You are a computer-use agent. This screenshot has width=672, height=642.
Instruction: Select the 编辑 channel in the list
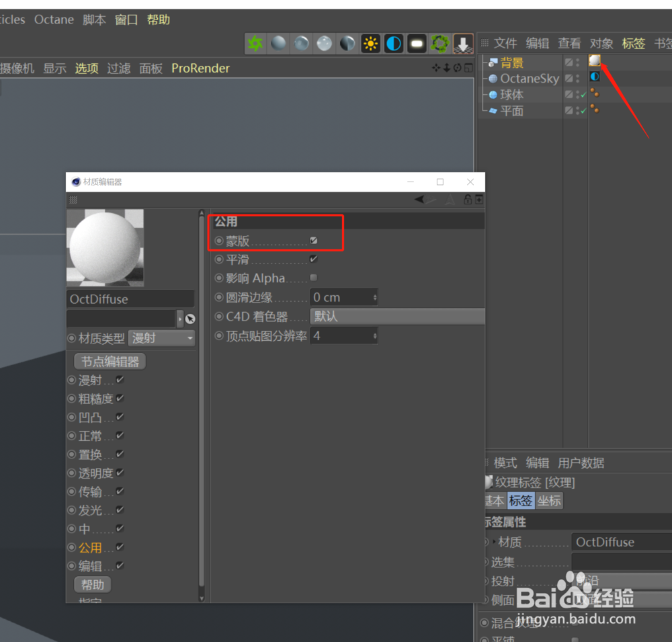point(90,566)
